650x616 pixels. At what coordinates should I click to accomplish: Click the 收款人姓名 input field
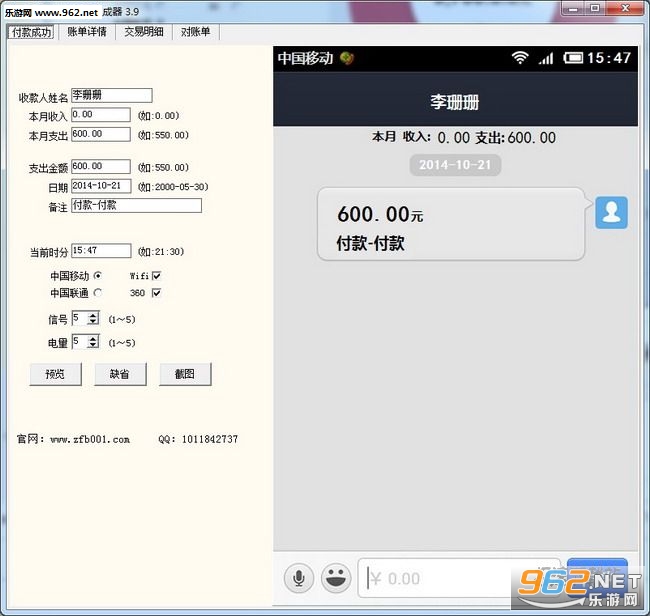click(112, 95)
